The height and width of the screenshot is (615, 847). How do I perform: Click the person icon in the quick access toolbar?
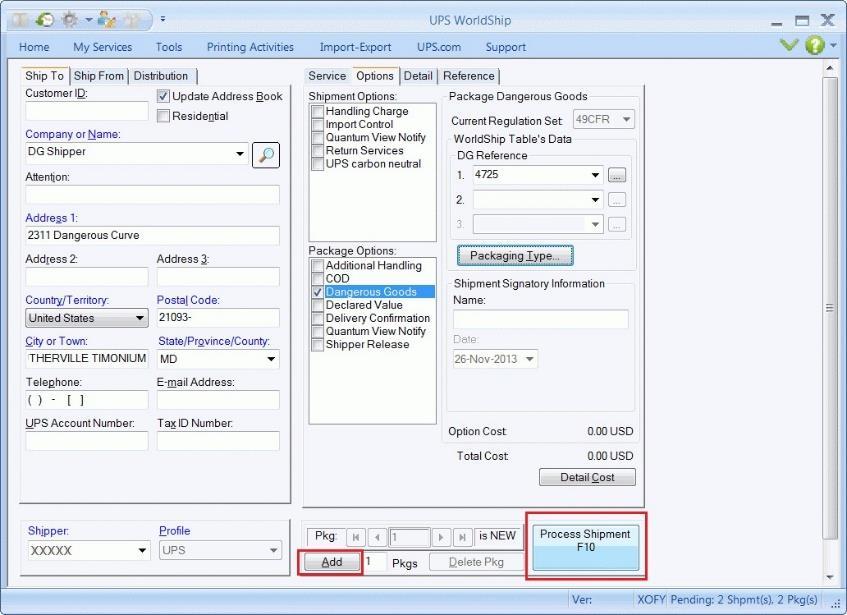pos(107,20)
